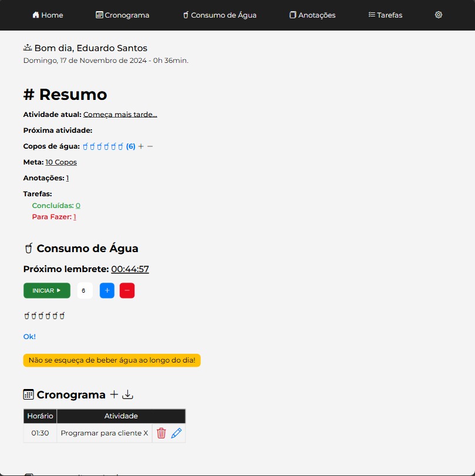Click the Atividade column header
Image resolution: width=475 pixels, height=476 pixels.
(121, 416)
